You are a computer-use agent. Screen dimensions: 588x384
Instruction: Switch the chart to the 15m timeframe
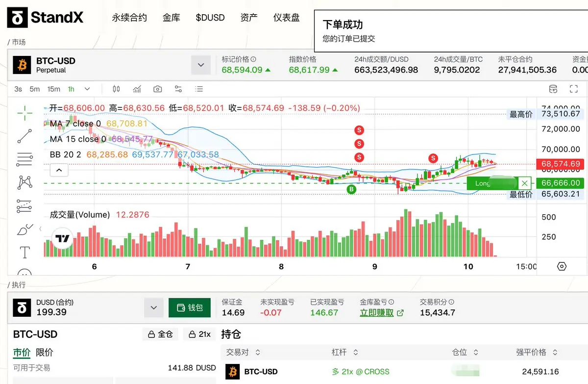[53, 89]
